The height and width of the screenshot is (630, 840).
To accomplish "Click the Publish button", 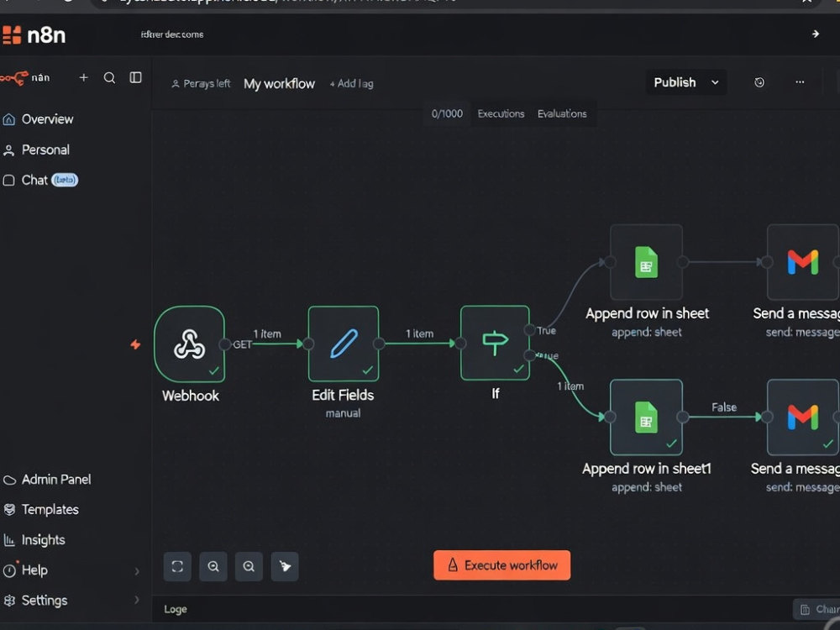I will pos(675,82).
